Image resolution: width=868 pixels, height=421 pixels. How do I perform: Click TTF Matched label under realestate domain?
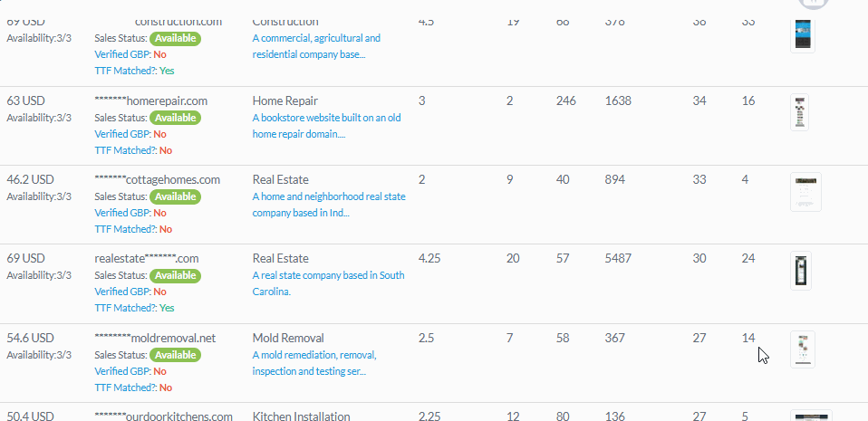(126, 308)
